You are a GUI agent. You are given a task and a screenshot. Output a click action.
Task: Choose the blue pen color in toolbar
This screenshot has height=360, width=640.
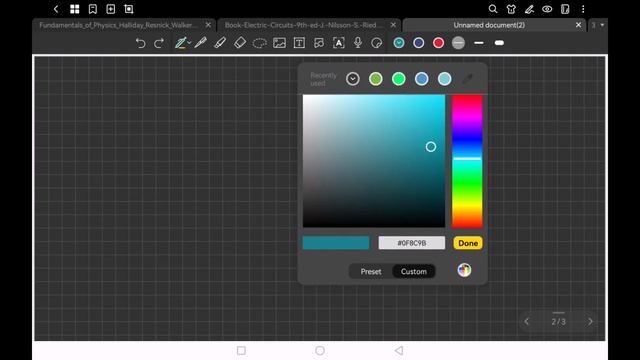pyautogui.click(x=418, y=43)
